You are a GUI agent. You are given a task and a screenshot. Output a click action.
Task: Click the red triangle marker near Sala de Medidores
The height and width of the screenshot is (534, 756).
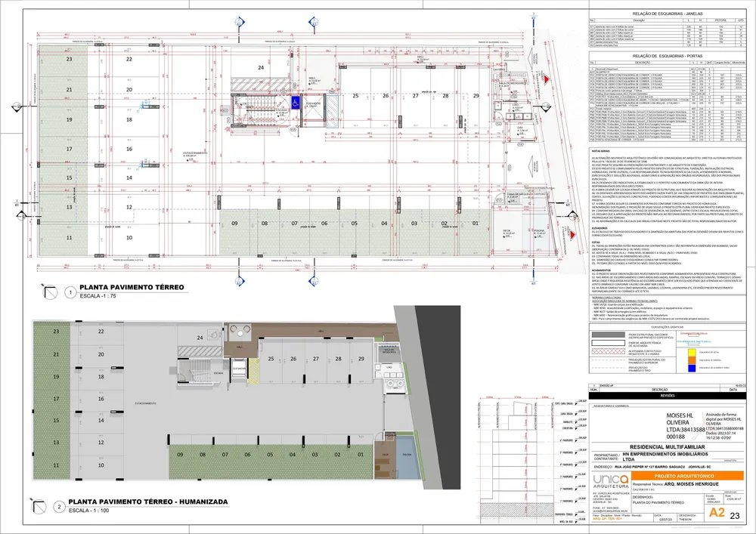pos(546,79)
